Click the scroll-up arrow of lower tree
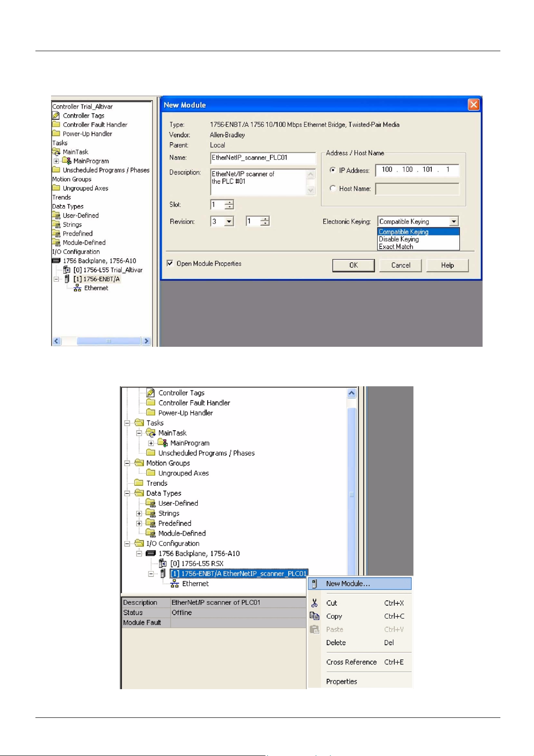Image resolution: width=534 pixels, height=756 pixels. (352, 393)
